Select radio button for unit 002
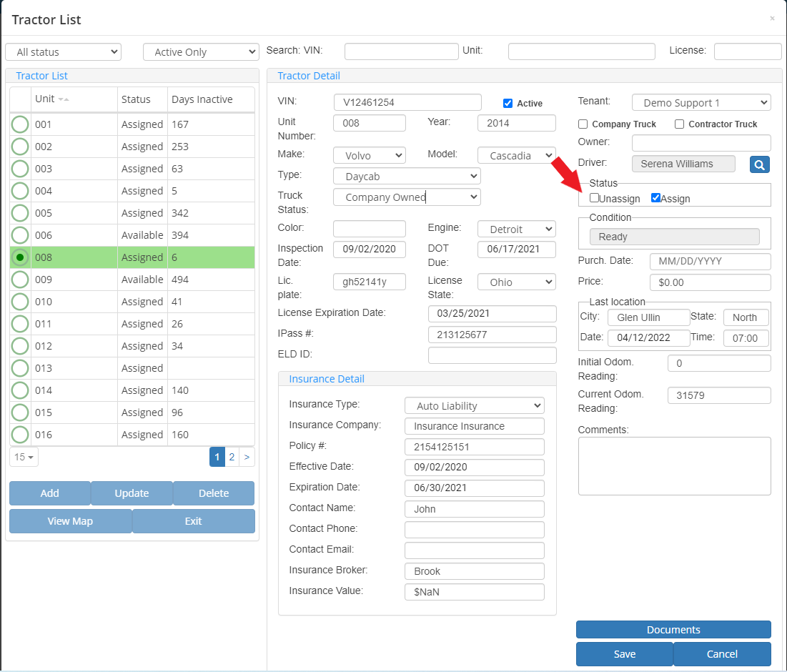The image size is (787, 672). pyautogui.click(x=20, y=147)
